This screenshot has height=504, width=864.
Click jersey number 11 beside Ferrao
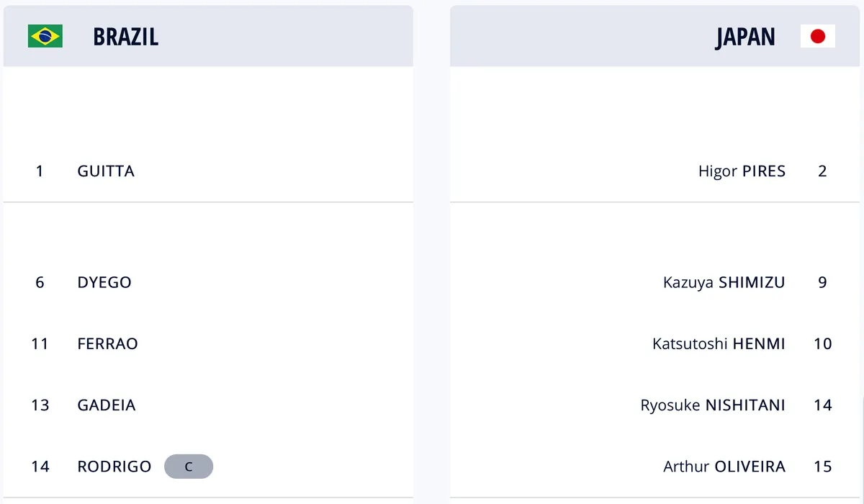point(40,343)
